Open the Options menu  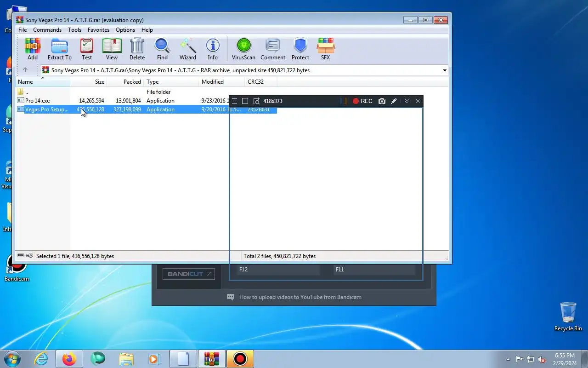pyautogui.click(x=125, y=30)
